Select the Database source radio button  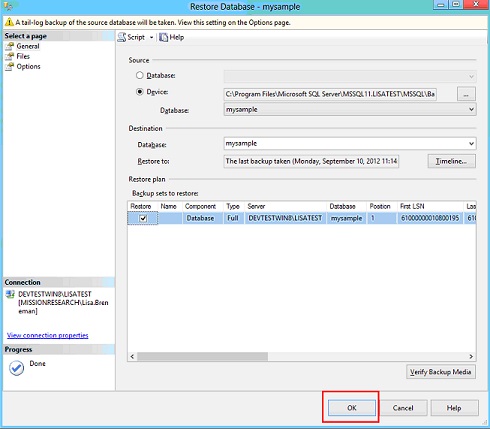140,75
